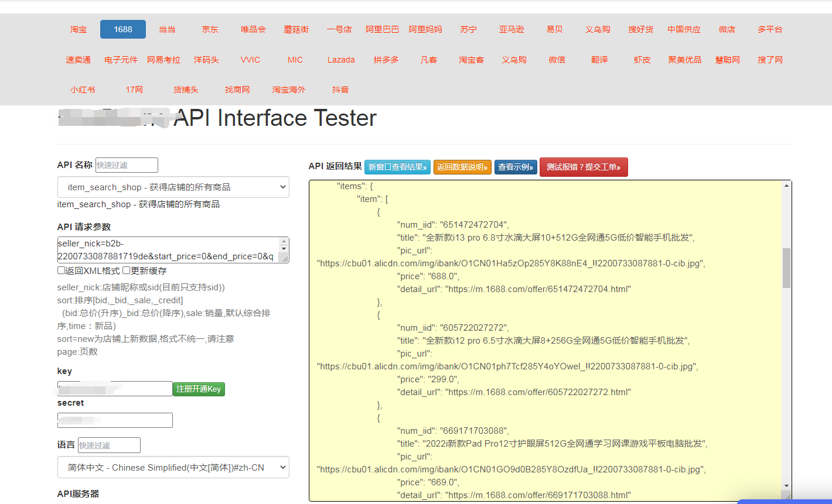832x504 pixels.
Task: Open the 易贝 tab
Action: coord(554,29)
